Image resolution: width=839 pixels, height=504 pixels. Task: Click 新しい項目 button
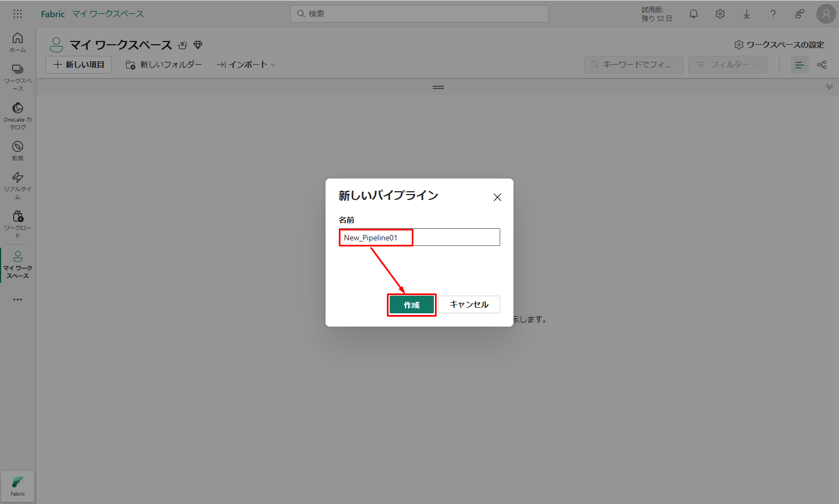(x=78, y=65)
